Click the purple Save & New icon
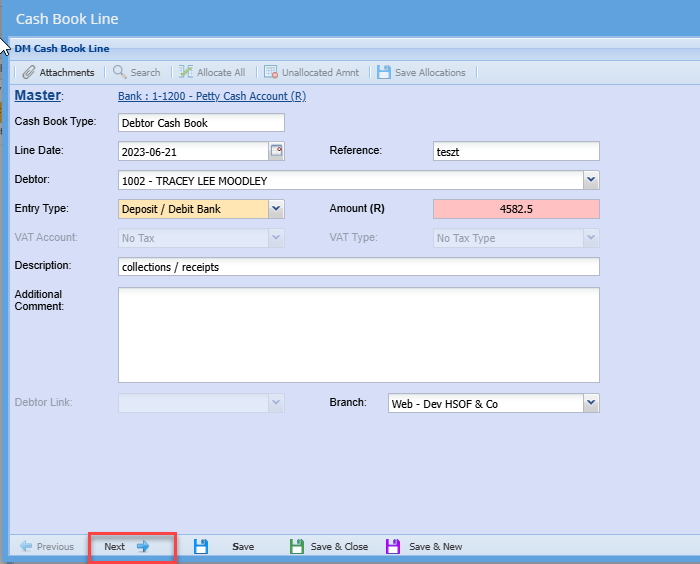Screen dimensions: 700x564 click(x=393, y=547)
